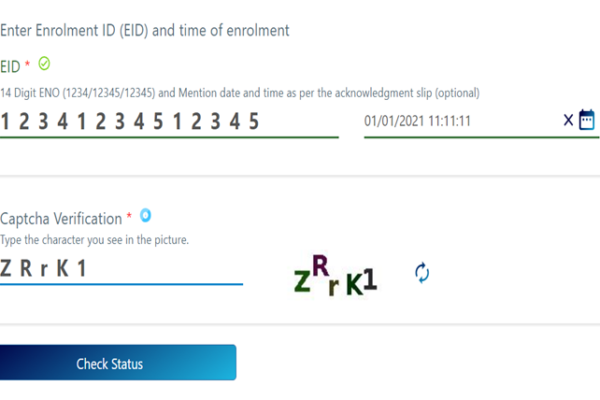The image size is (600, 400).
Task: Click the Captcha Verification label
Action: tap(60, 218)
